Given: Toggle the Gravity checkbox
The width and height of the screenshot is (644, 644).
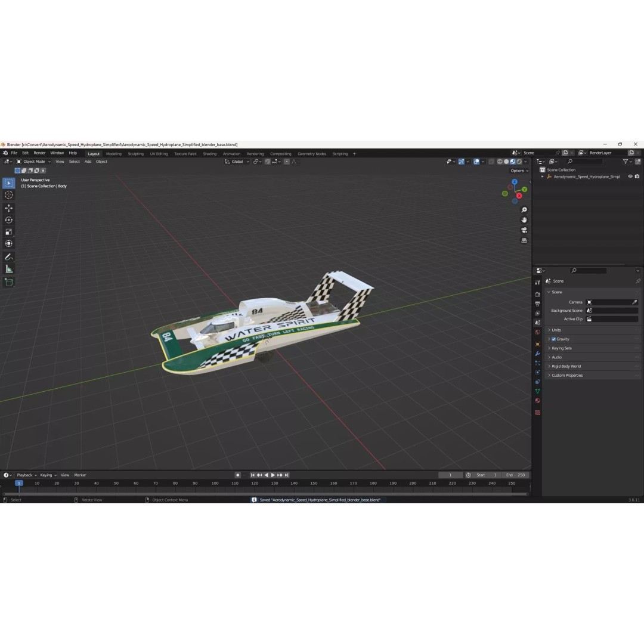Looking at the screenshot, I should [553, 339].
